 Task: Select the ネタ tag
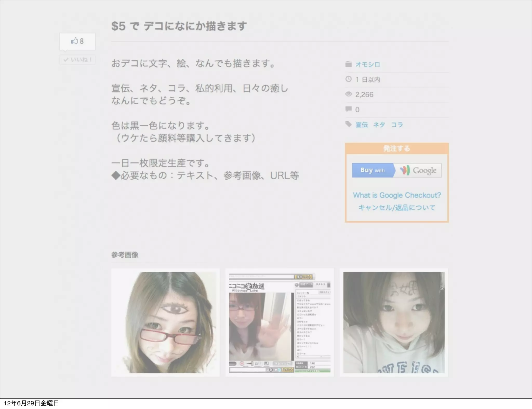pos(379,125)
